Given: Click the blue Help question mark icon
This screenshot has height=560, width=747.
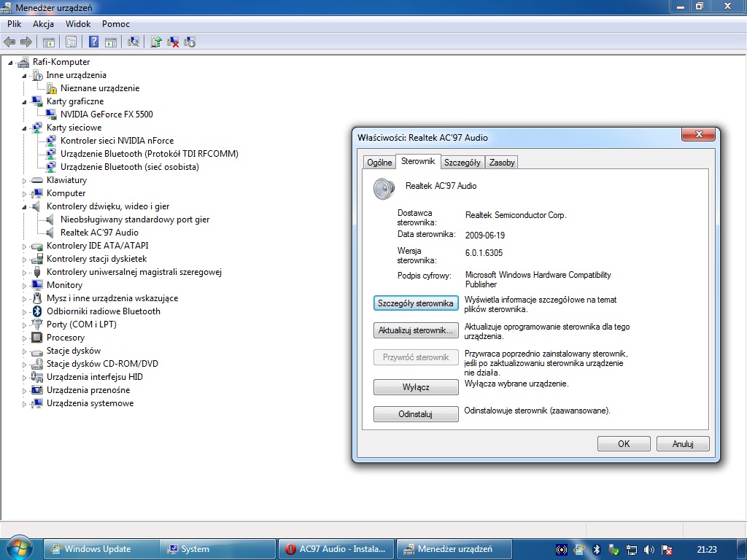Looking at the screenshot, I should click(94, 42).
